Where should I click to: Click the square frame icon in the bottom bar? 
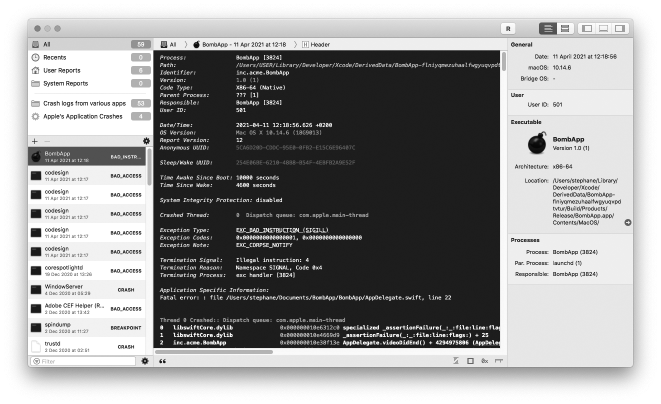(470, 361)
